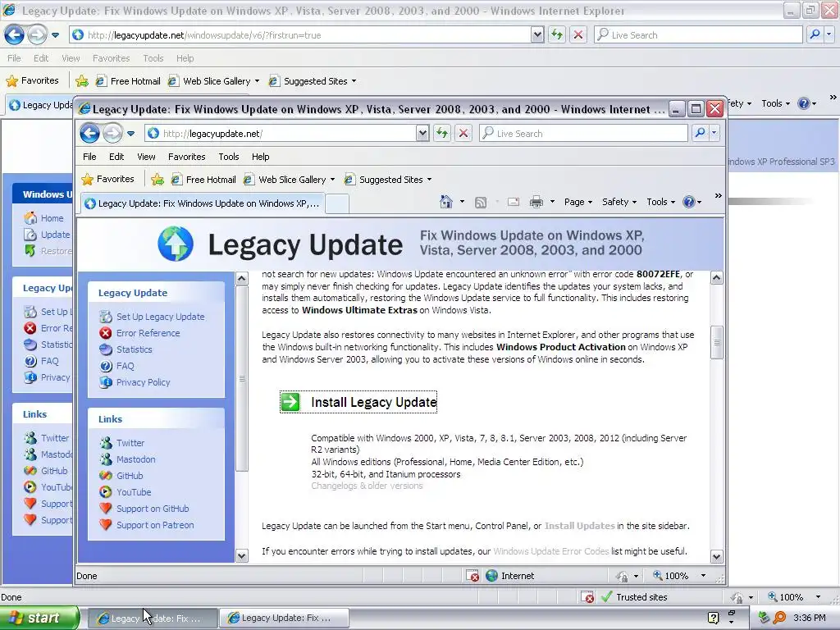Open GitHub link in front sidebar
This screenshot has width=840, height=630.
130,476
